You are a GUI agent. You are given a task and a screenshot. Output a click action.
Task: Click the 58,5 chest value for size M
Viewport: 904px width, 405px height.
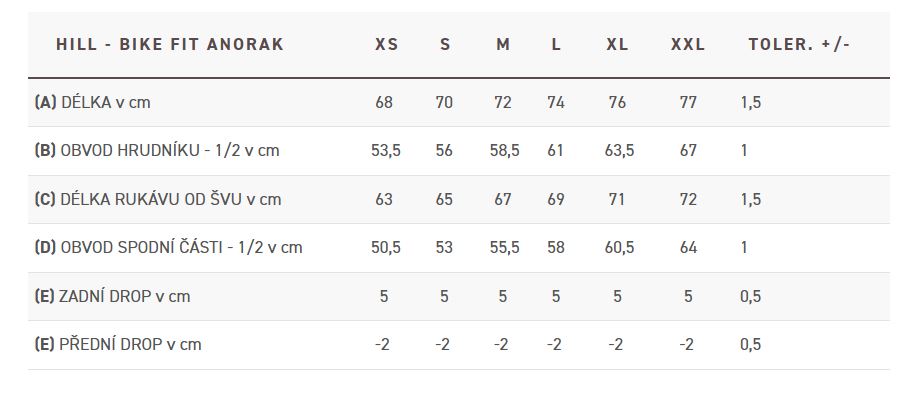click(504, 151)
